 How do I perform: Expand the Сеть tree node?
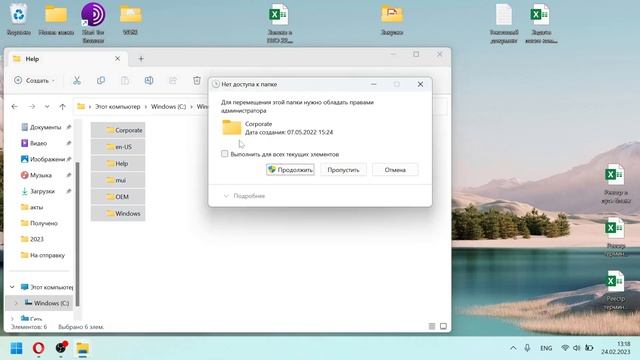coord(12,318)
